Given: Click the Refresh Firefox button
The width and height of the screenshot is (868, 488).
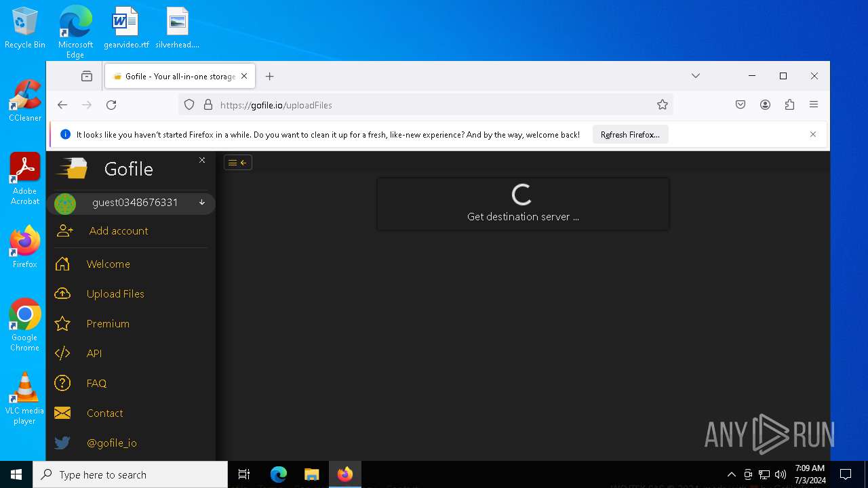Looking at the screenshot, I should click(x=630, y=134).
